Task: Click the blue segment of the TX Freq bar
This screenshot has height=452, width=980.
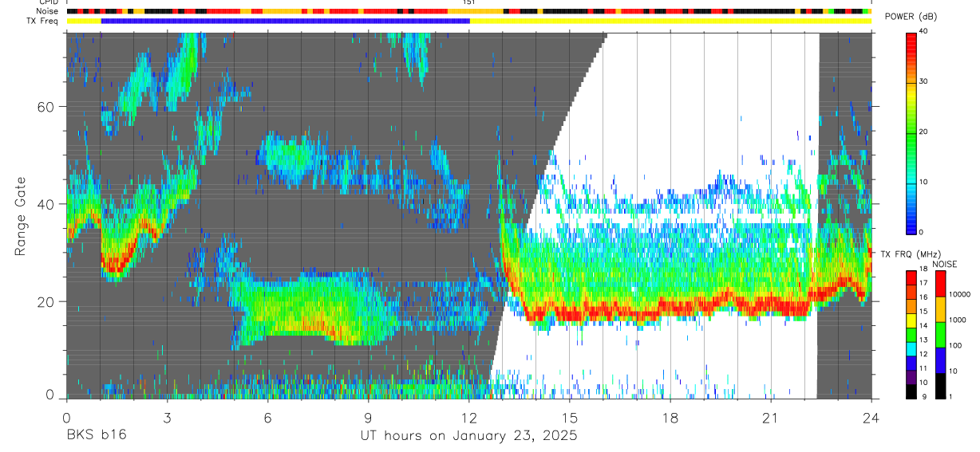Action: (286, 21)
